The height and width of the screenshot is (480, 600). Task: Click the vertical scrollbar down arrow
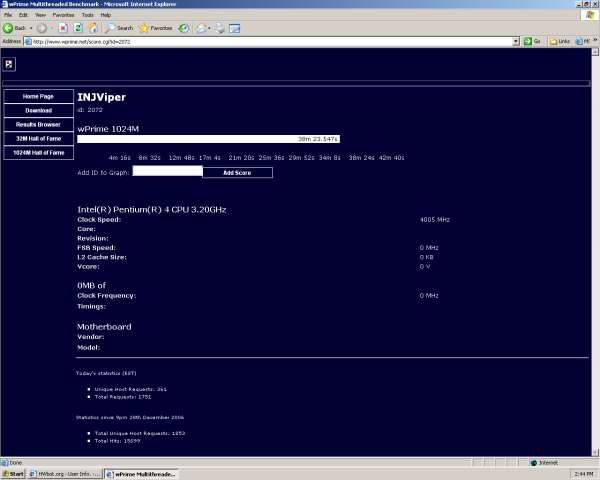coord(595,452)
